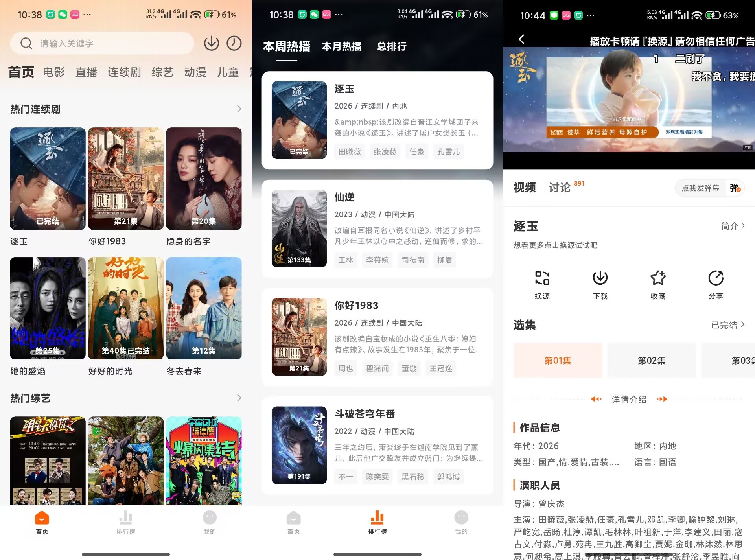755x560 pixels.
Task: Expand 热门连续剧 with its arrow
Action: tap(239, 109)
